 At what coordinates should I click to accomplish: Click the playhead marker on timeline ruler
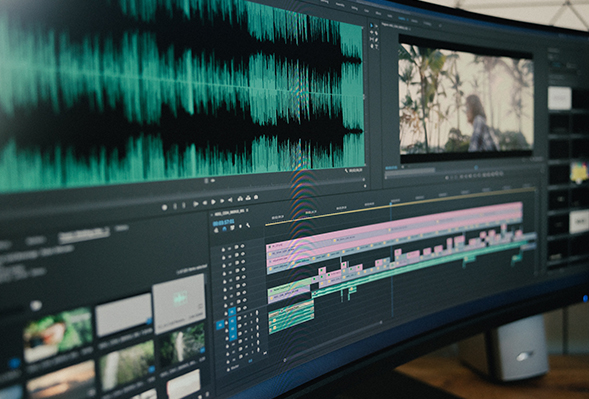tap(391, 203)
